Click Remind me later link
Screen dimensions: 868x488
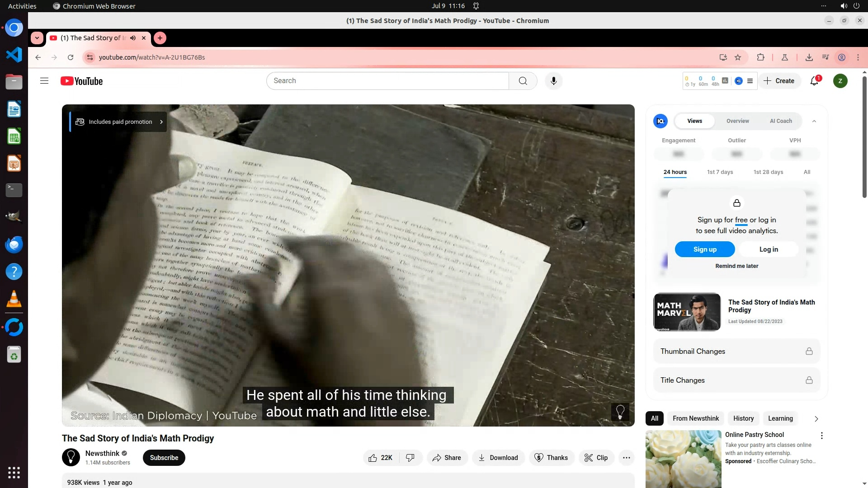(x=736, y=266)
